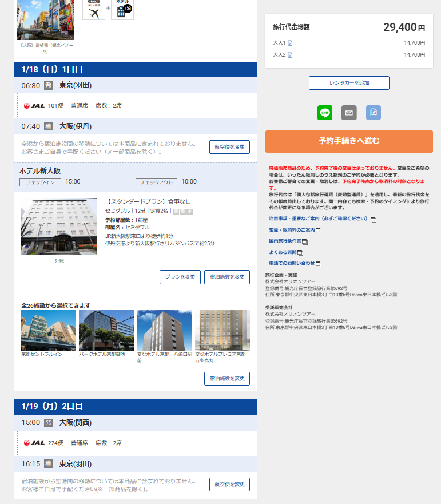Select 変なホテル京都 八条口駅前 thumbnail

[x=165, y=331]
